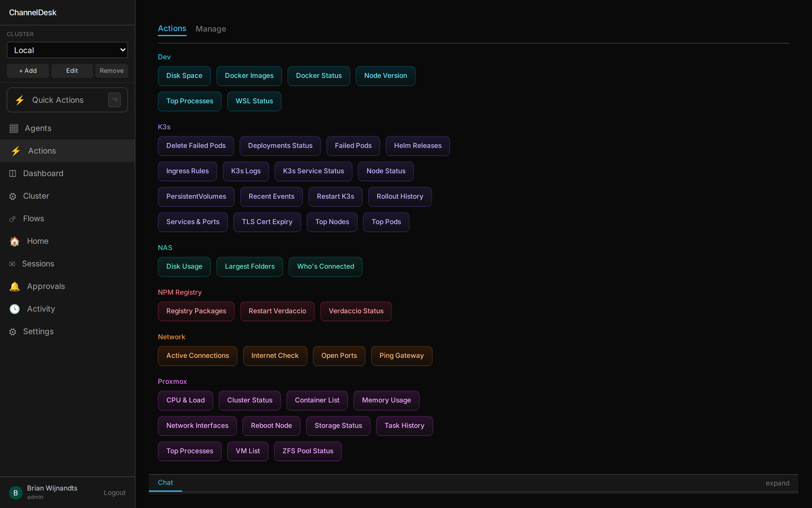Run the NAS Disk Usage action
This screenshot has width=812, height=508.
[184, 267]
